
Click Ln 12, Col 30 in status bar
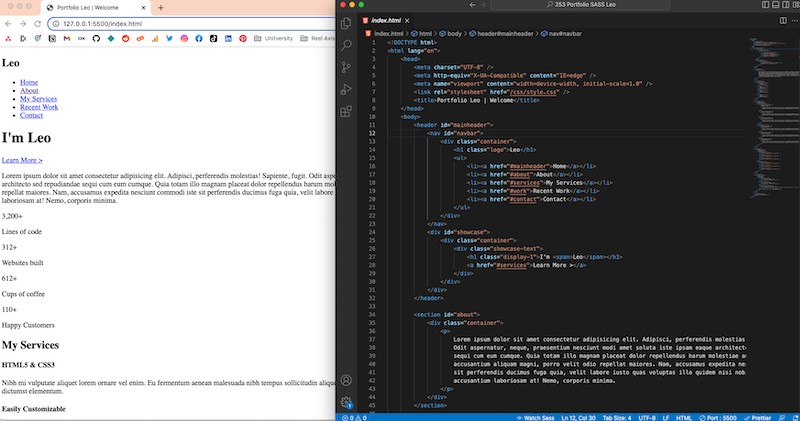tap(579, 418)
